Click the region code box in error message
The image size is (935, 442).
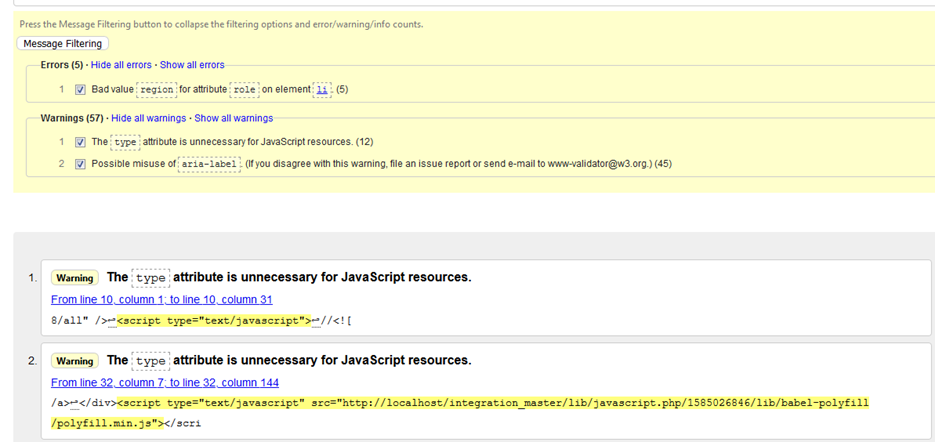tap(157, 89)
